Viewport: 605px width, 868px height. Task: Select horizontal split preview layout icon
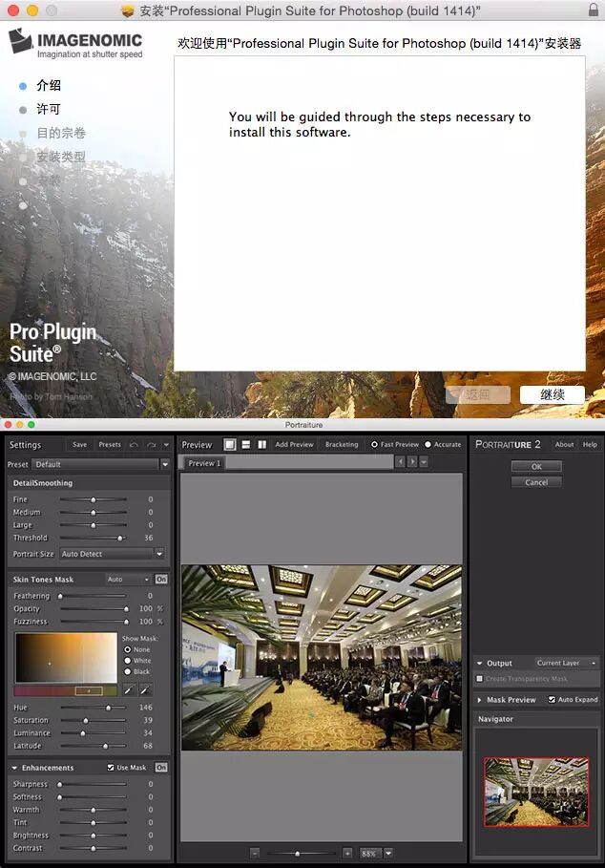tap(246, 445)
